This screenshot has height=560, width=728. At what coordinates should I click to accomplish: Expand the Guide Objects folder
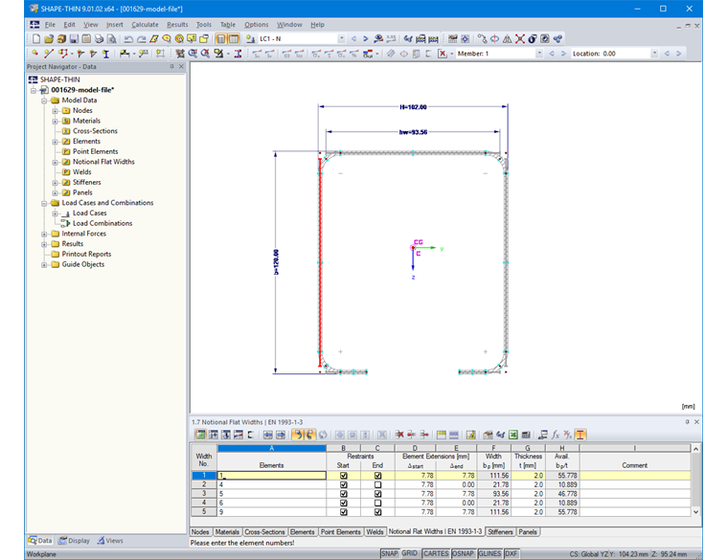pos(44,265)
